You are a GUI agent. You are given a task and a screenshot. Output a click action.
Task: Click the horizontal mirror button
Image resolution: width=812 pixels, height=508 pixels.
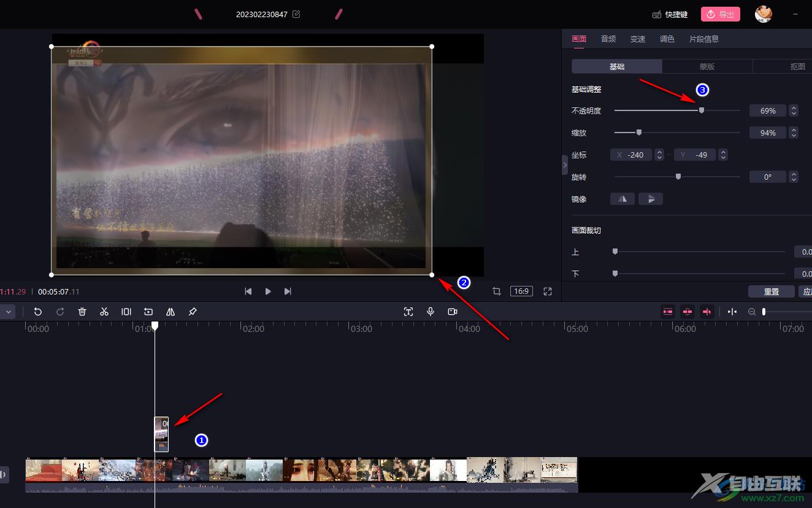click(x=622, y=199)
